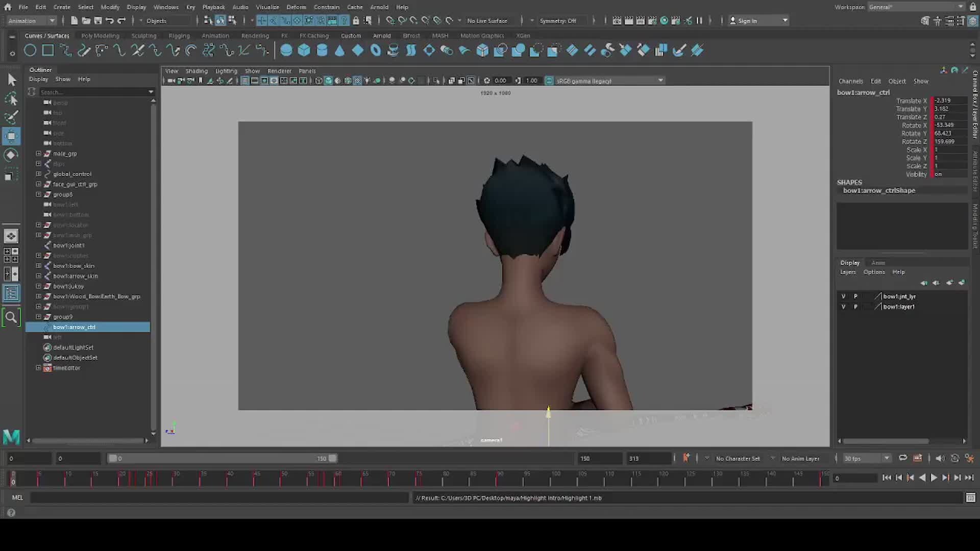Image resolution: width=980 pixels, height=551 pixels.
Task: Open the Options link in layer editor
Action: point(874,272)
